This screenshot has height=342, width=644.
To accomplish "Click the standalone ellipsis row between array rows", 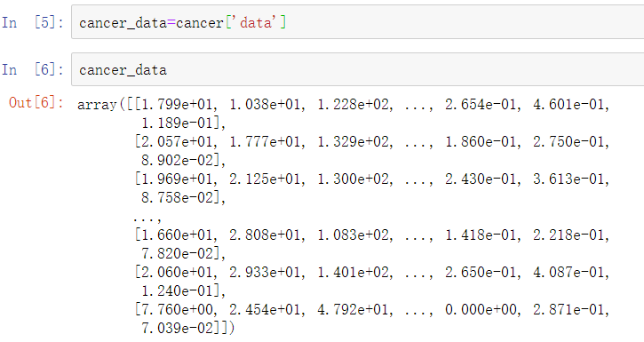I will [x=147, y=219].
